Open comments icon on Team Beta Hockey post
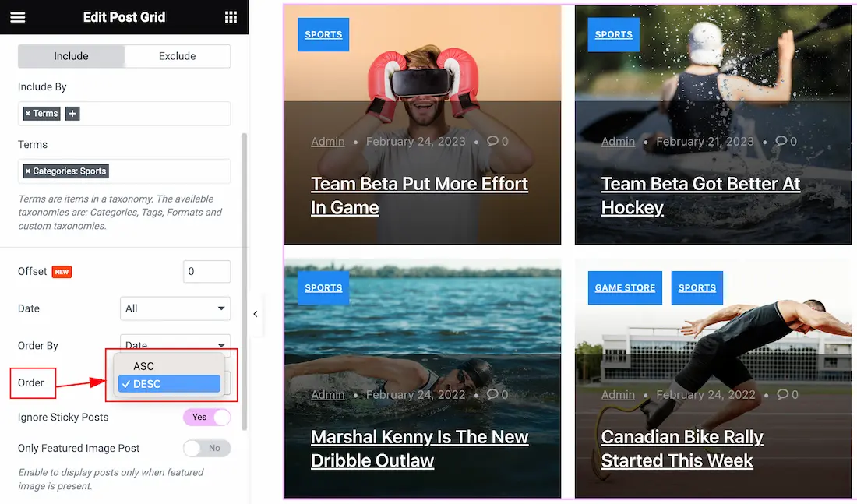This screenshot has height=504, width=857. pos(781,141)
